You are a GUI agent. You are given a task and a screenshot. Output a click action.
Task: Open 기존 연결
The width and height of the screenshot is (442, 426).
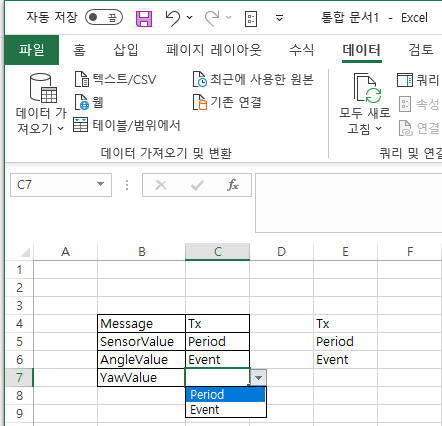coord(227,102)
